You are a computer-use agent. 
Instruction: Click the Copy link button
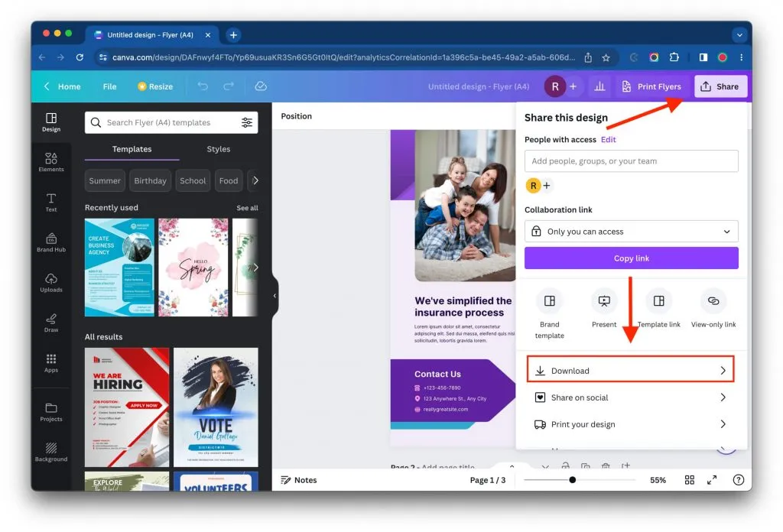click(630, 258)
